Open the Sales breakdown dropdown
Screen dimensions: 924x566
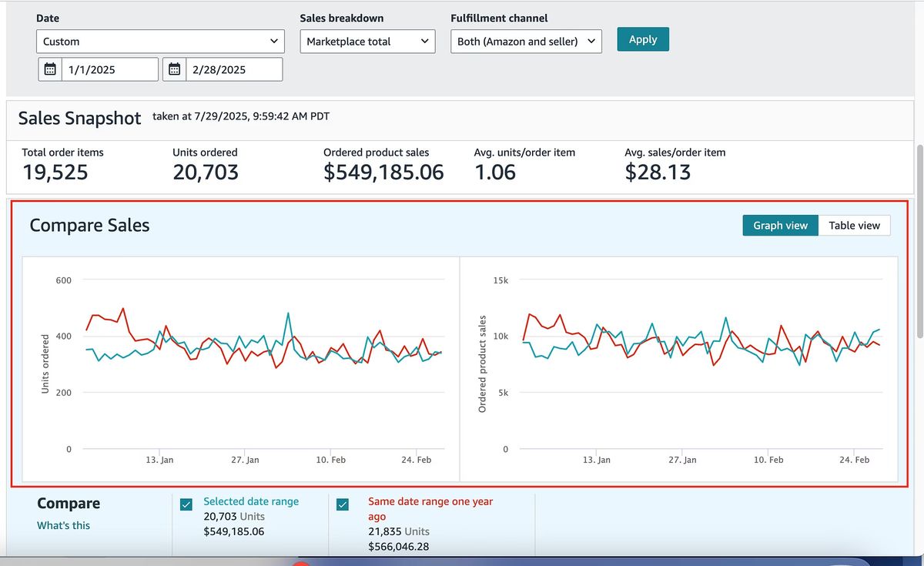point(367,41)
